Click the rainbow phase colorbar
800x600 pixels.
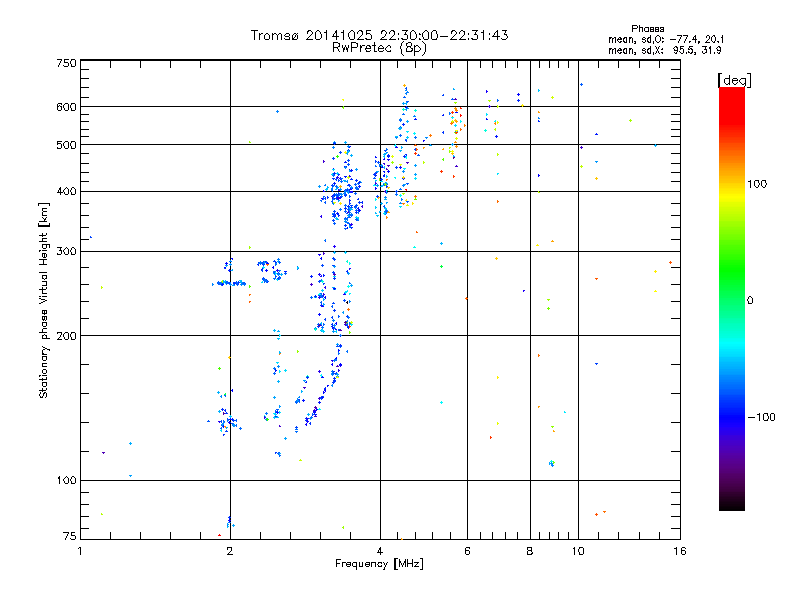pos(732,299)
